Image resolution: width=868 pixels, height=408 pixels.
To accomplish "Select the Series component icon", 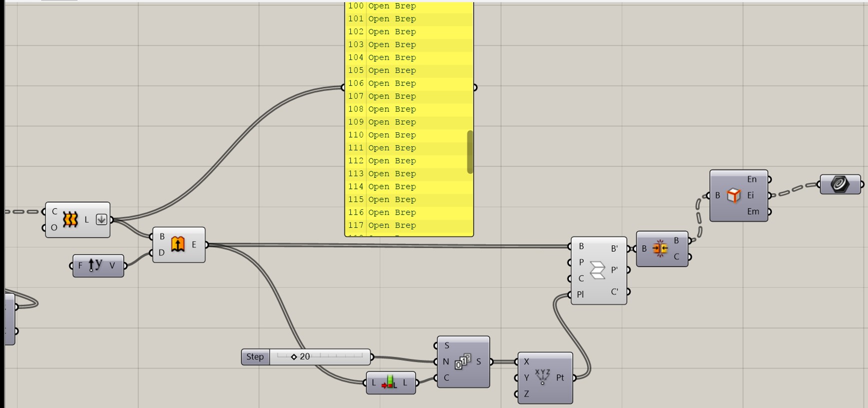I will tap(463, 361).
